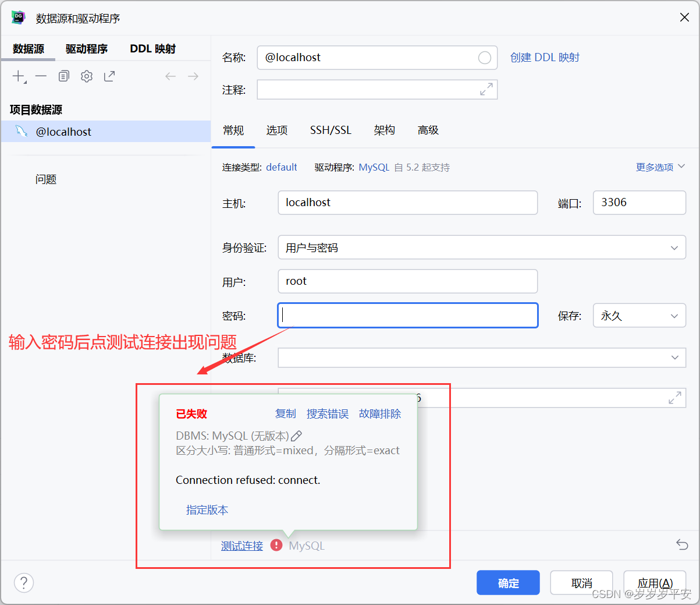The height and width of the screenshot is (605, 700).
Task: Add a new data source with plus icon
Action: coord(19,76)
